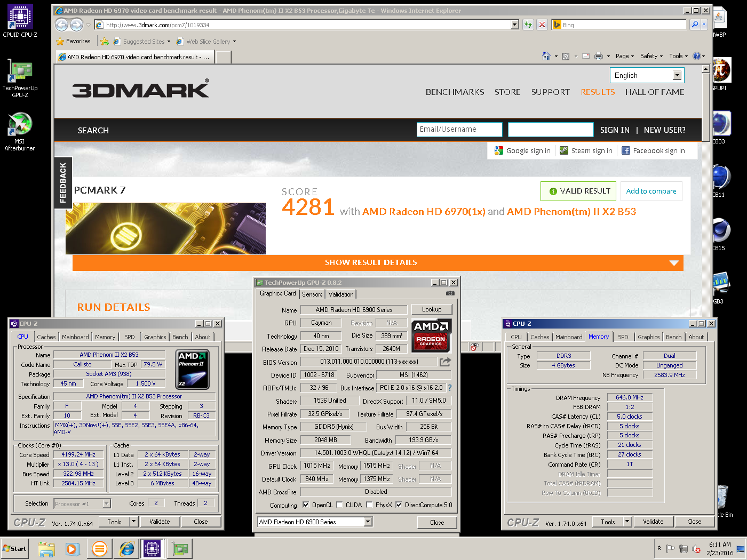The height and width of the screenshot is (560, 747).
Task: Click the Facebook sign in link
Action: click(x=653, y=151)
